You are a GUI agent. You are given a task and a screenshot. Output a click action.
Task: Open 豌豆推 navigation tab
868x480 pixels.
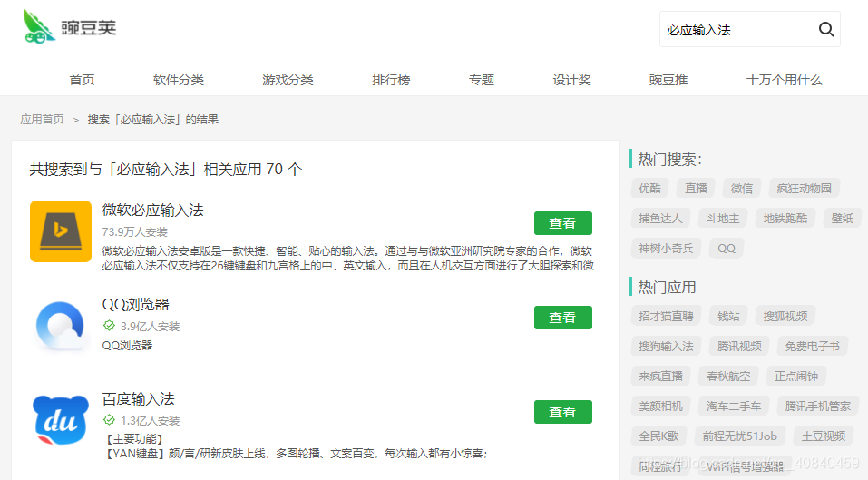(668, 80)
